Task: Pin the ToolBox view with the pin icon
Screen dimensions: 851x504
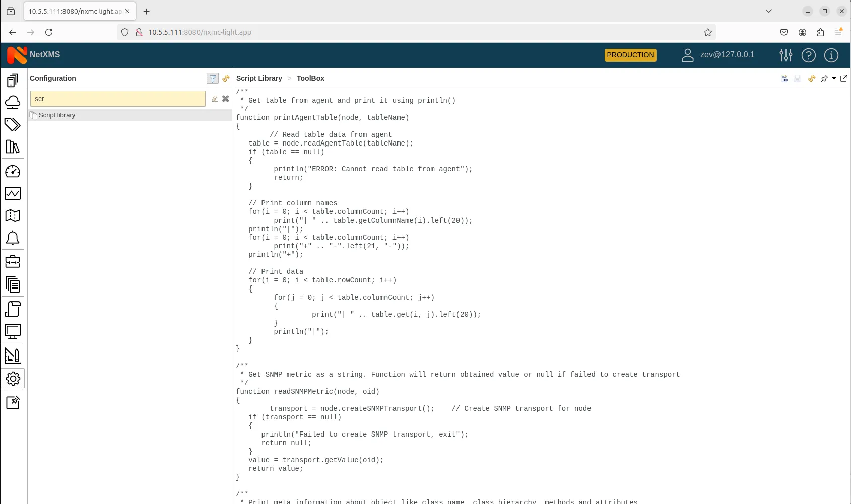Action: [x=825, y=78]
